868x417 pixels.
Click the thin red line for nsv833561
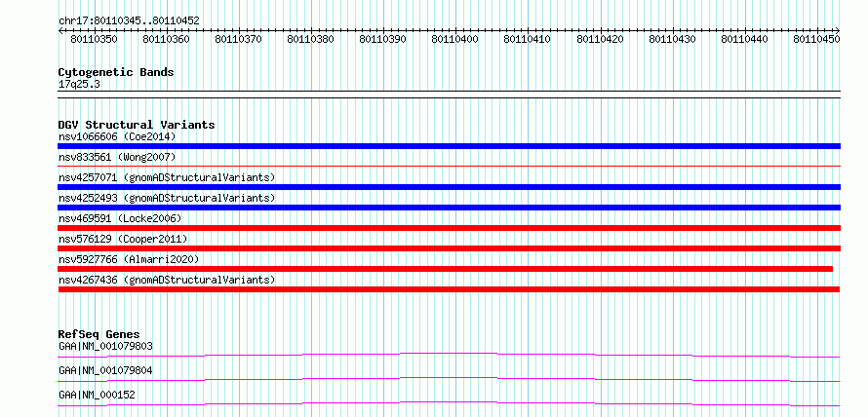point(449,166)
